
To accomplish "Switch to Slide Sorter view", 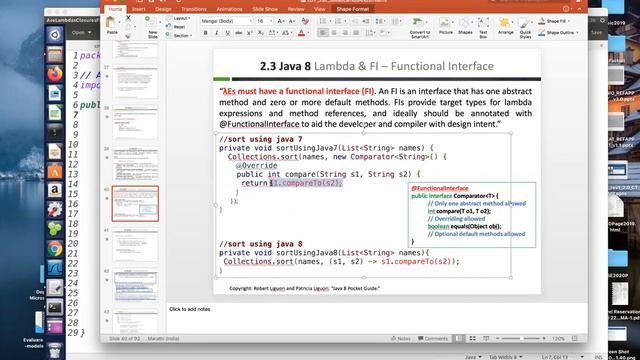I will pos(472,338).
